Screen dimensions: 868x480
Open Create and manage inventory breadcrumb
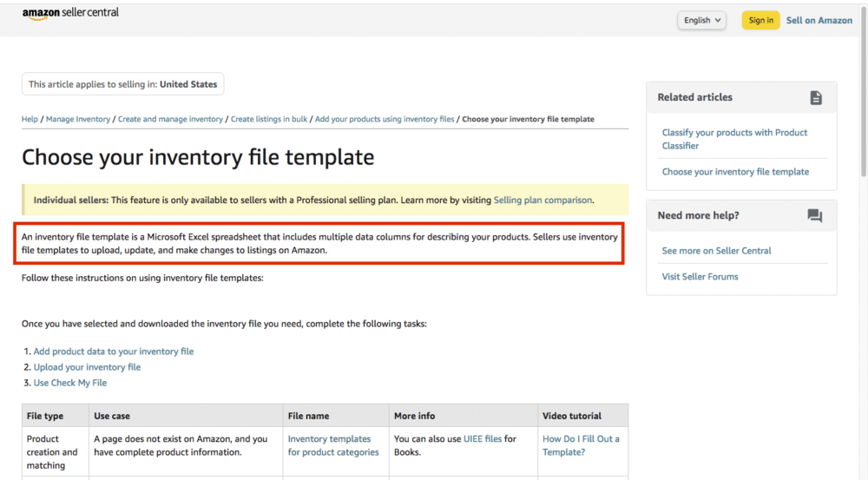tap(170, 119)
